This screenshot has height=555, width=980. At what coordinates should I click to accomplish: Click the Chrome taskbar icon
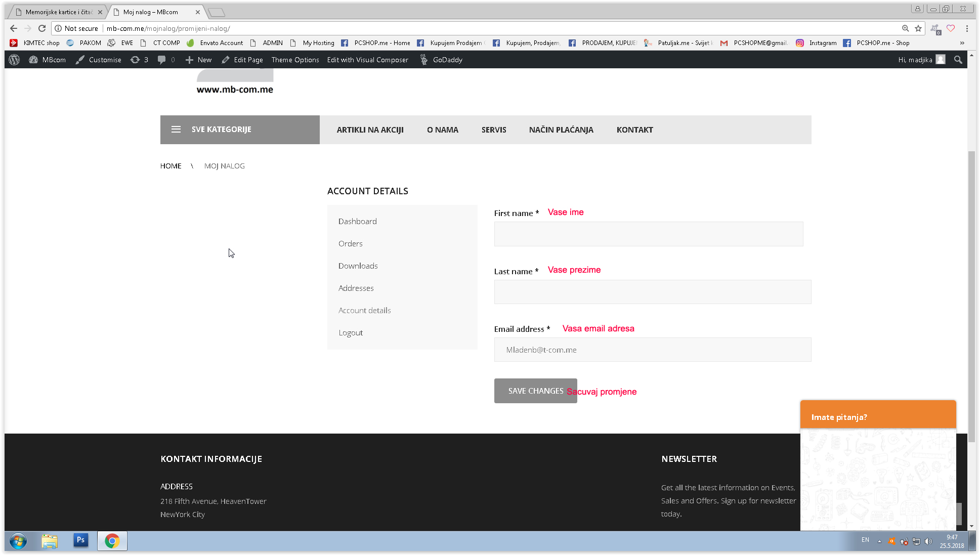112,541
